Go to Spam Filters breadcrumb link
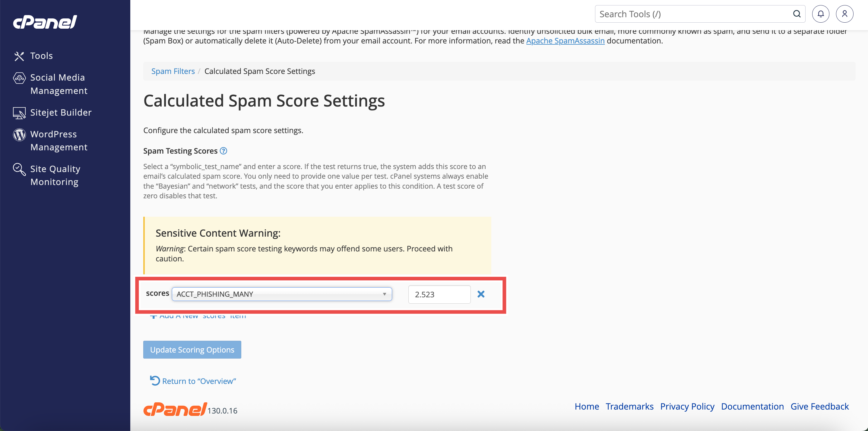The width and height of the screenshot is (868, 431). [x=173, y=71]
